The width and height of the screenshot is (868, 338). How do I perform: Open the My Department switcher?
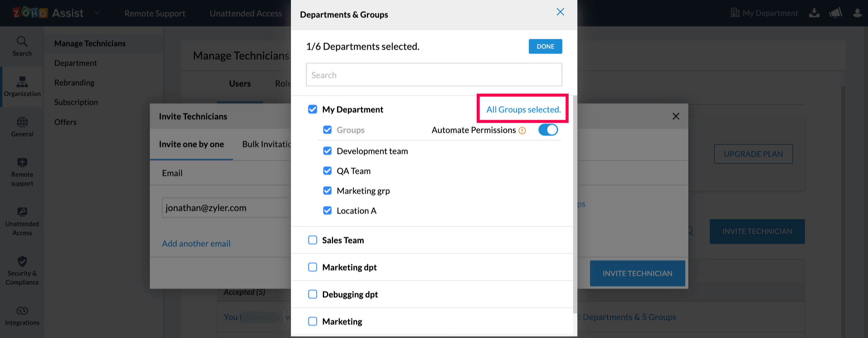click(x=764, y=13)
